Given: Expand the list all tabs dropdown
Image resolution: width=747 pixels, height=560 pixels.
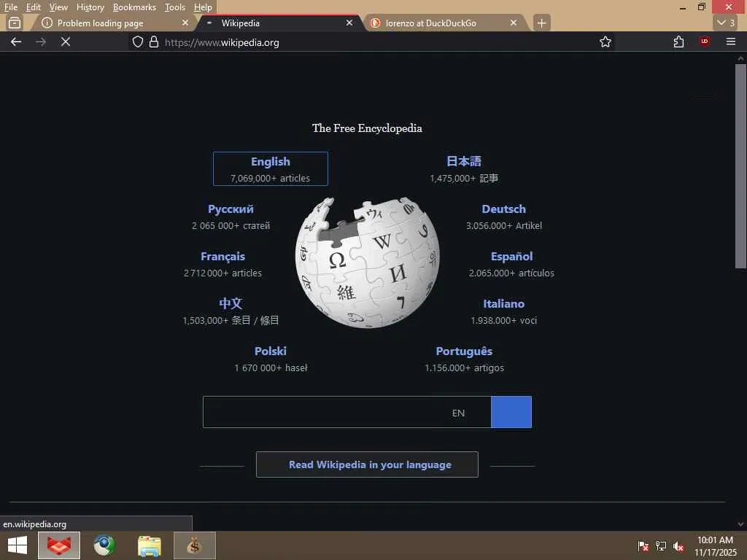Looking at the screenshot, I should pos(726,23).
